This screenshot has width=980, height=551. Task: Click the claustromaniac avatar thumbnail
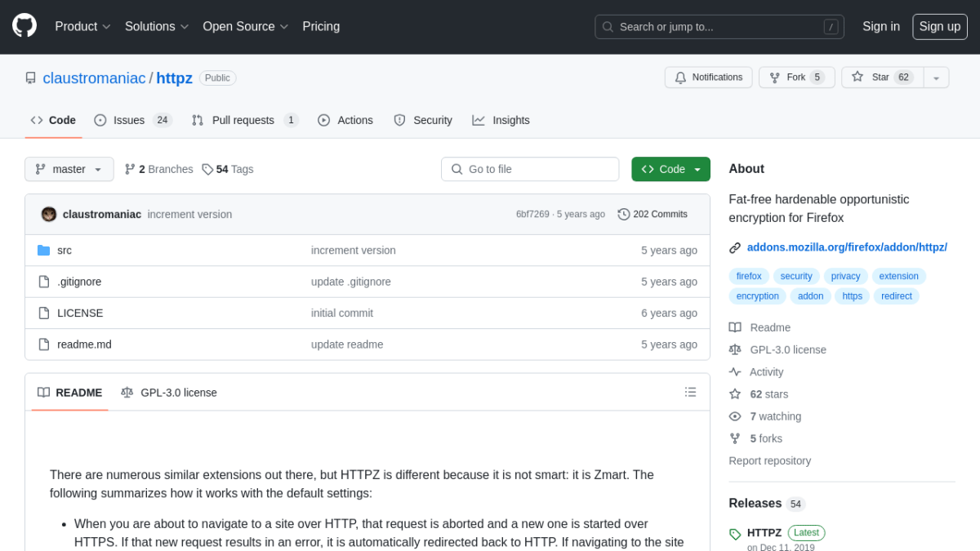(x=49, y=214)
